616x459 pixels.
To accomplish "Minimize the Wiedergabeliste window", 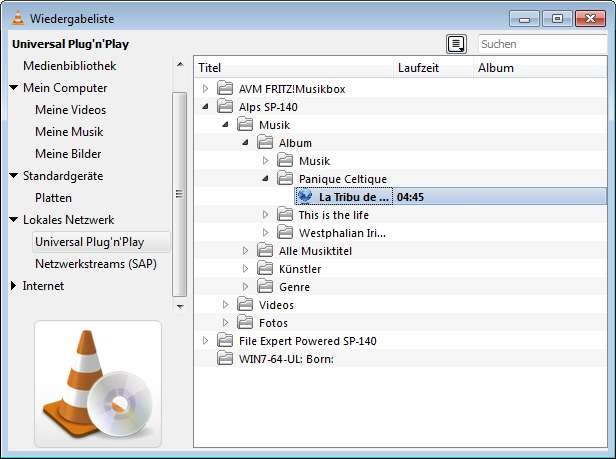I will point(524,19).
